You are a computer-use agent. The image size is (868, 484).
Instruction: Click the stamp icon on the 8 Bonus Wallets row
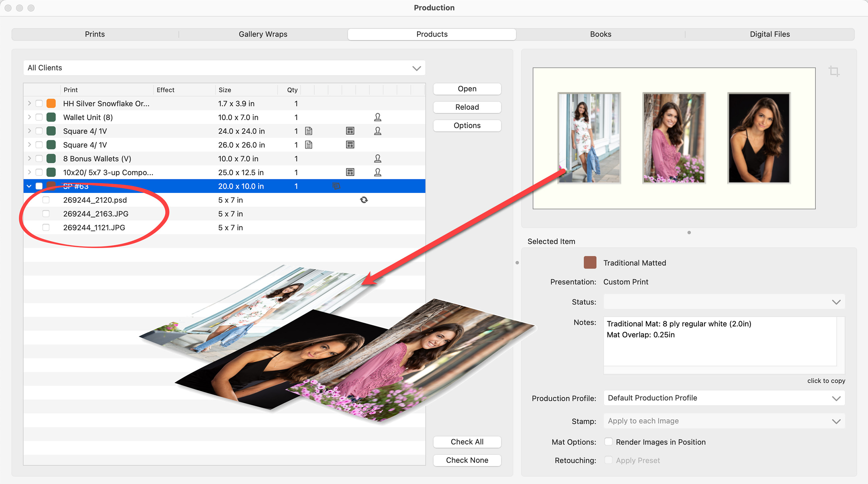[377, 159]
